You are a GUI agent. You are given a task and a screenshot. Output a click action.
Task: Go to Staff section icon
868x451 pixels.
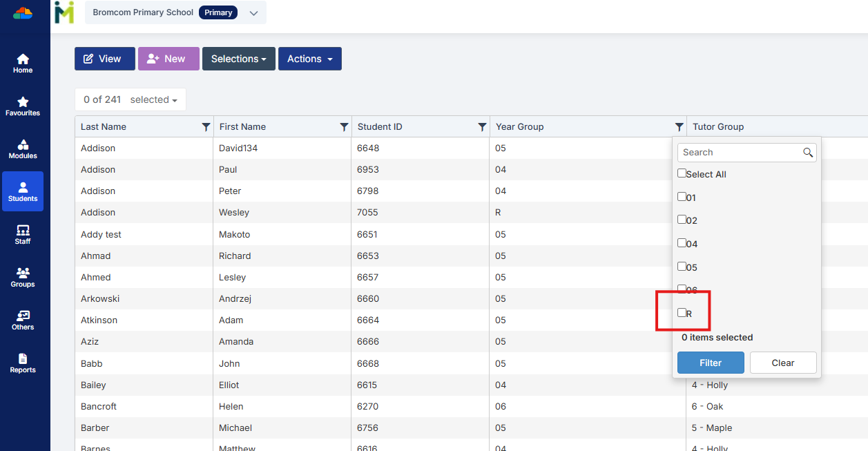coord(23,231)
